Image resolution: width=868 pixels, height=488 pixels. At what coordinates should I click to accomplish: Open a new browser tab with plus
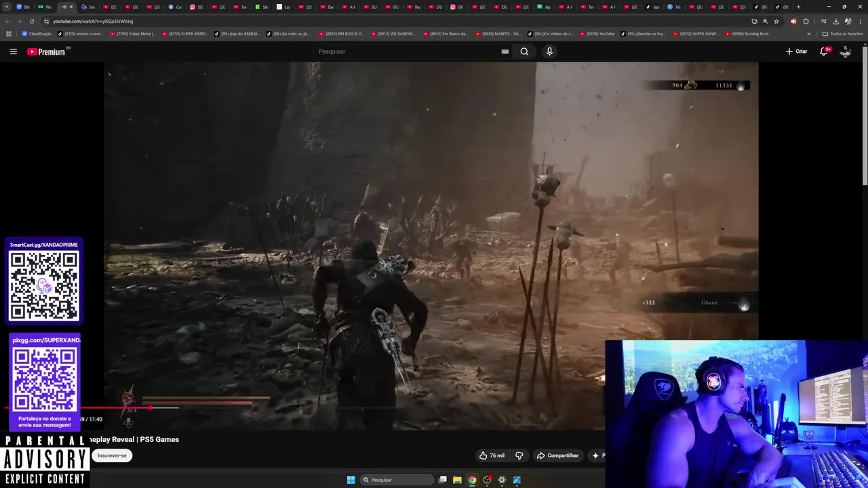pyautogui.click(x=798, y=7)
